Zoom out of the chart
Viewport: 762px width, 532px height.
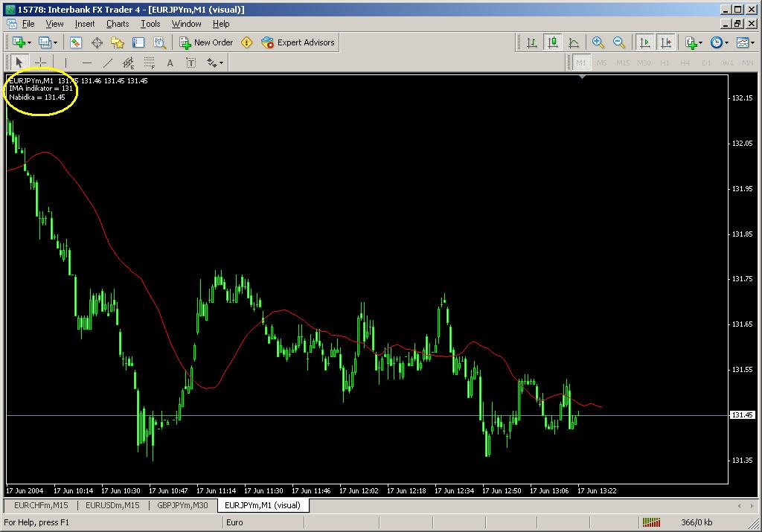click(x=619, y=42)
